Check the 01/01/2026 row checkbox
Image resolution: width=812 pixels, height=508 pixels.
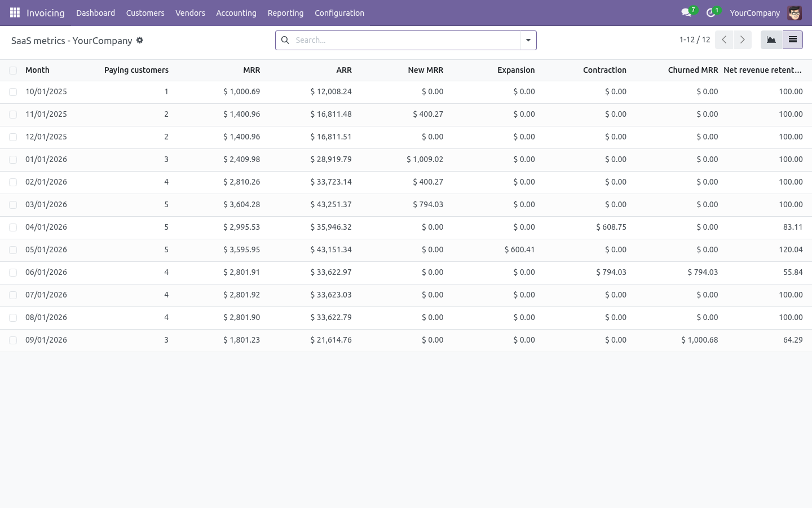pos(13,160)
